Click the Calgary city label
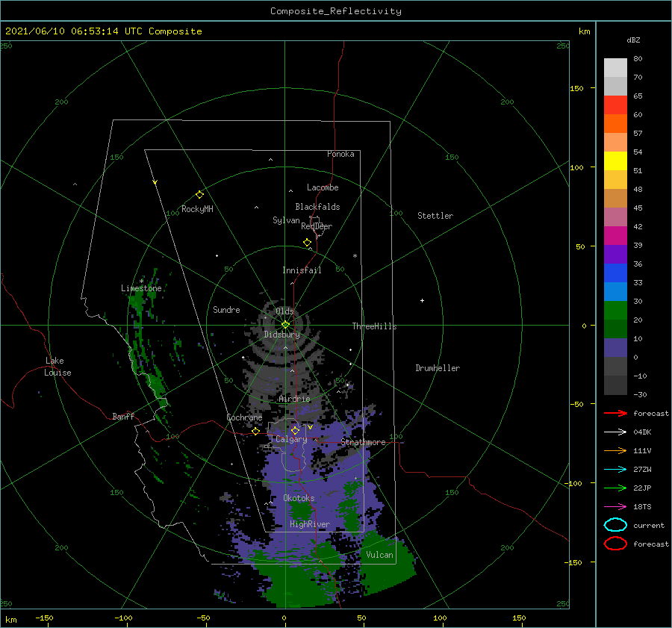The width and height of the screenshot is (672, 628). [291, 439]
